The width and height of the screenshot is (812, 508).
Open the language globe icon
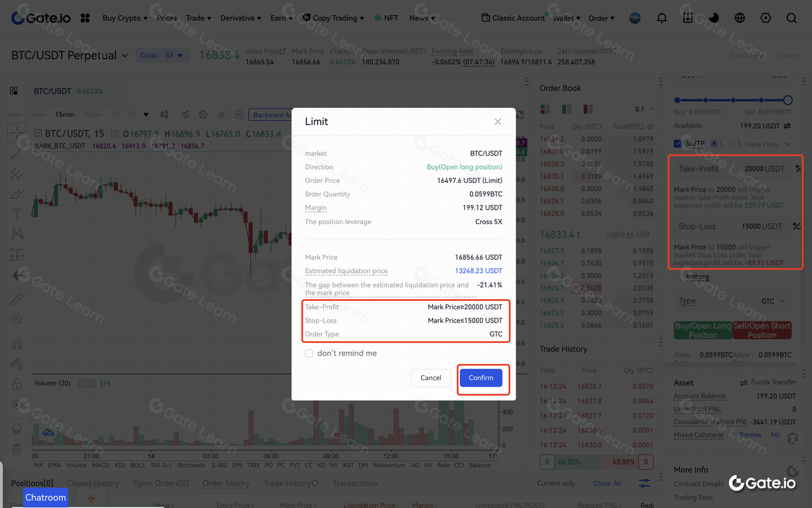(740, 18)
